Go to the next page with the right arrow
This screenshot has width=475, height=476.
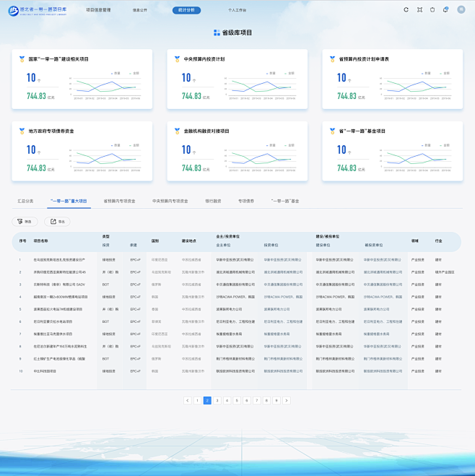click(287, 400)
